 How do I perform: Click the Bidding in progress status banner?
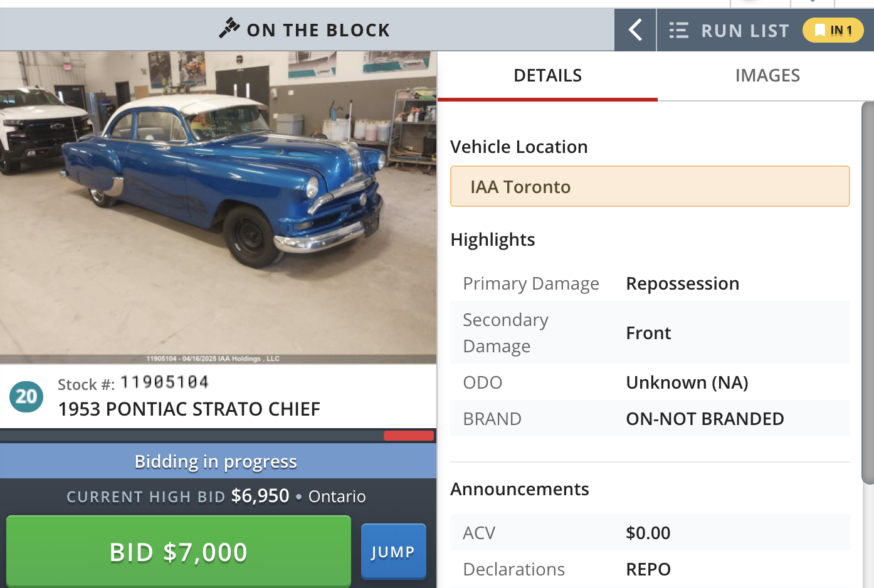pos(218,461)
